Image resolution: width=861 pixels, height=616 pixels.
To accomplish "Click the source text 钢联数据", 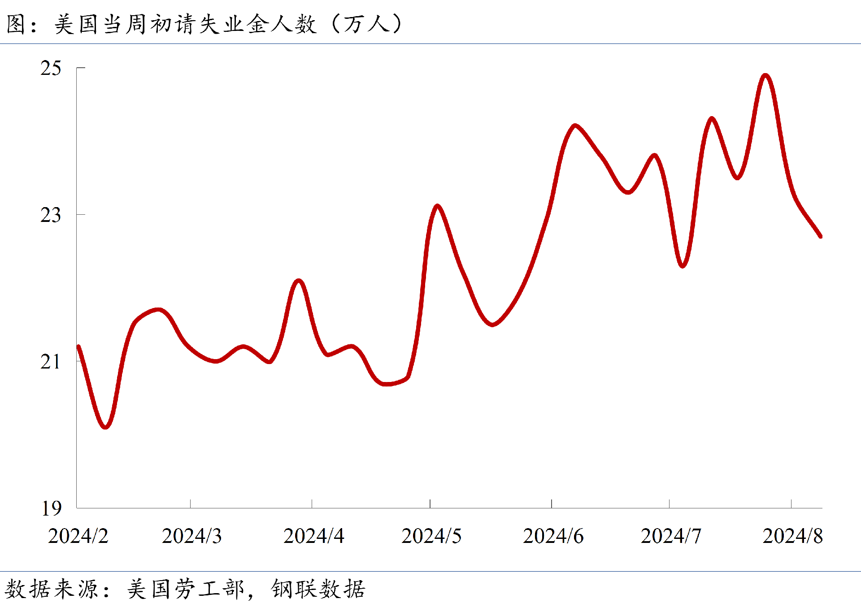I will (318, 589).
